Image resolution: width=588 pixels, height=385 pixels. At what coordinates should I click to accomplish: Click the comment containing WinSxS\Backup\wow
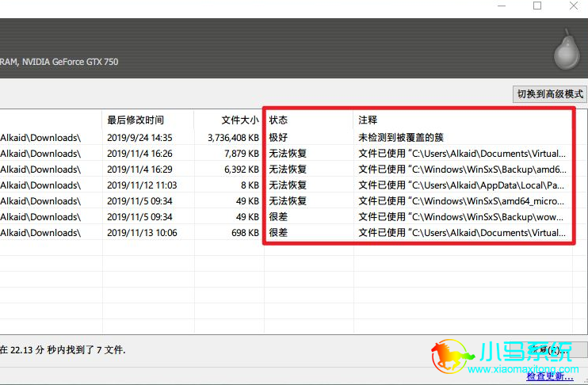(461, 217)
